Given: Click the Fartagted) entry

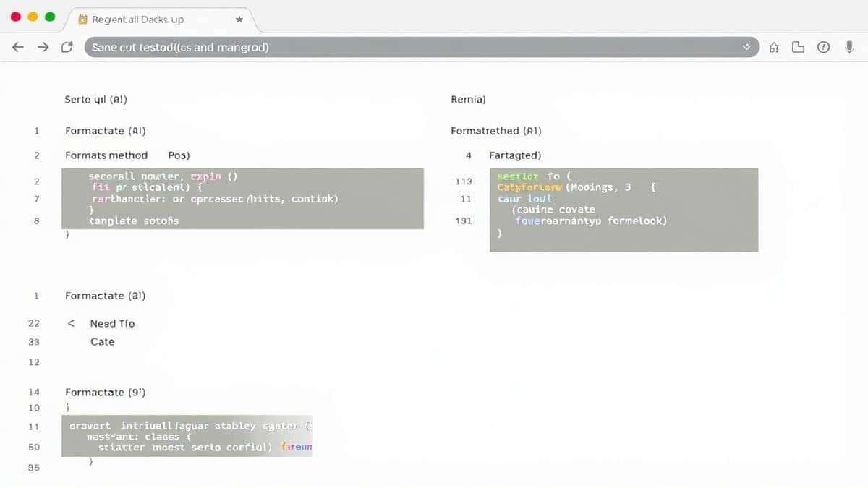Looking at the screenshot, I should (515, 155).
